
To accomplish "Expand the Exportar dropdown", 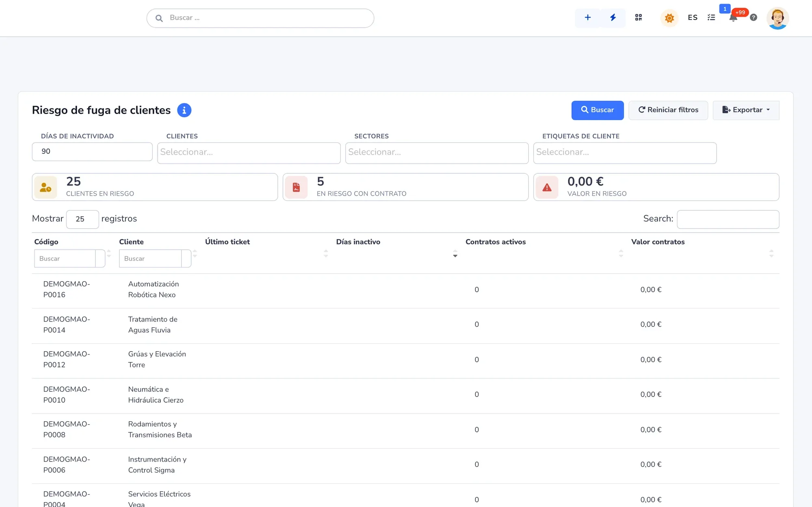I will [x=746, y=110].
